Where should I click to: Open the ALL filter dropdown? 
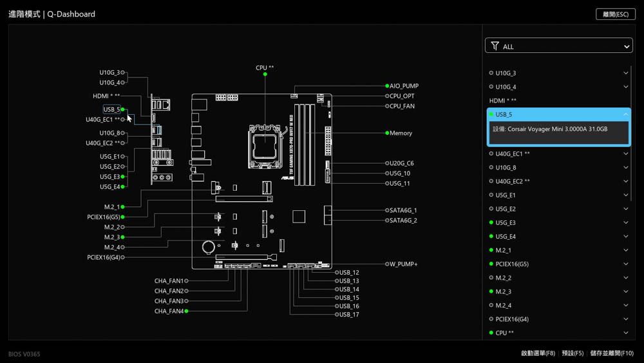pyautogui.click(x=558, y=46)
